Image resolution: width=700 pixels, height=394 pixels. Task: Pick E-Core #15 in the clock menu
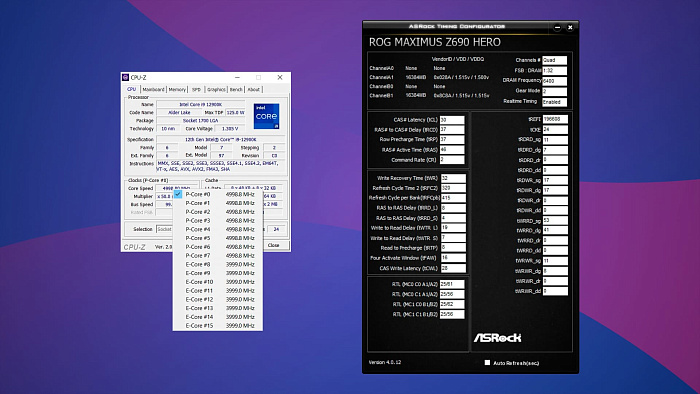coord(218,326)
